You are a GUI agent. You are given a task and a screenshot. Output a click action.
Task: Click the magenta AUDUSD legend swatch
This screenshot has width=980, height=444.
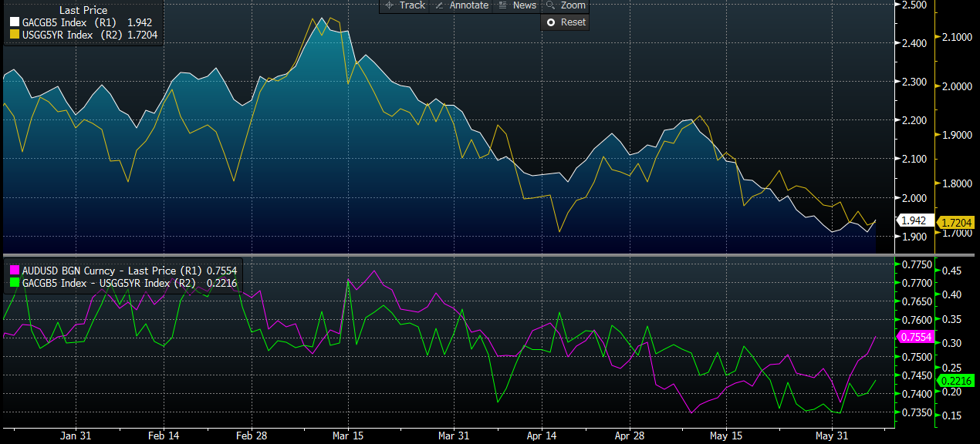point(14,270)
